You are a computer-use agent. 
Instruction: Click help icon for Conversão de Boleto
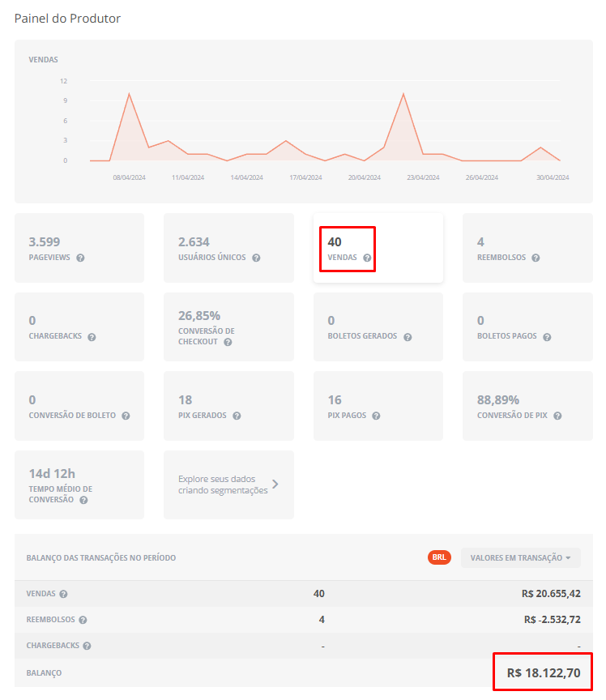tap(126, 416)
